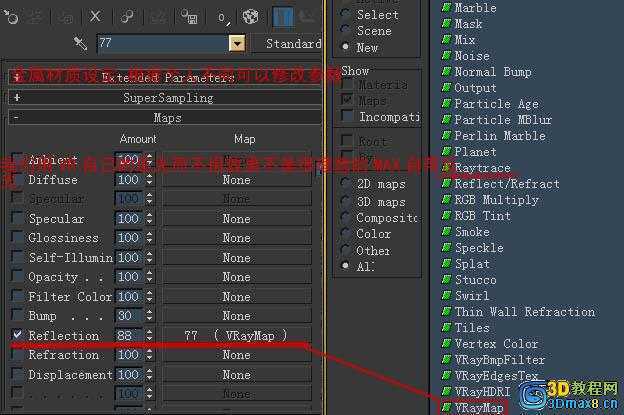Click the Put Material to Scene icon
This screenshot has width=624, height=415.
coord(36,17)
